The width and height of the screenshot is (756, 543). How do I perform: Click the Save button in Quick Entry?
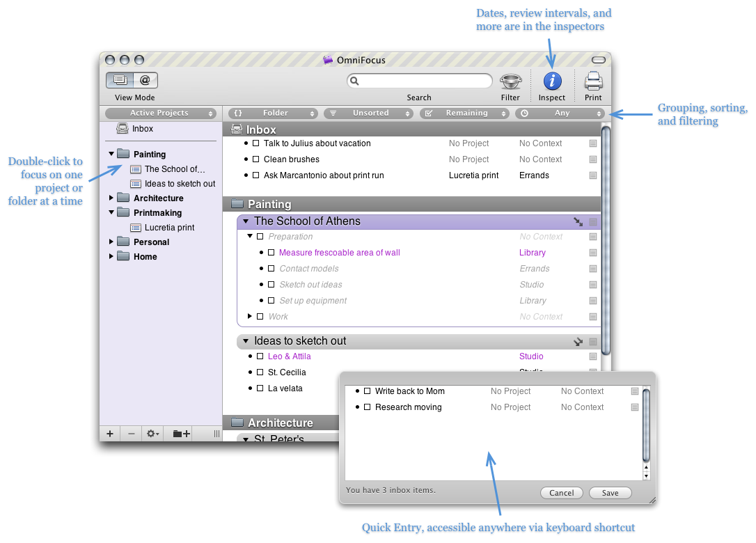pos(610,493)
